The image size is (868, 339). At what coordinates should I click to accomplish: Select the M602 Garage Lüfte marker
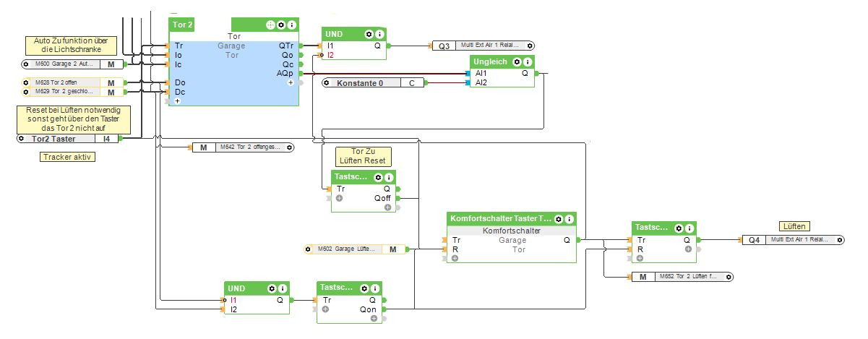point(355,249)
